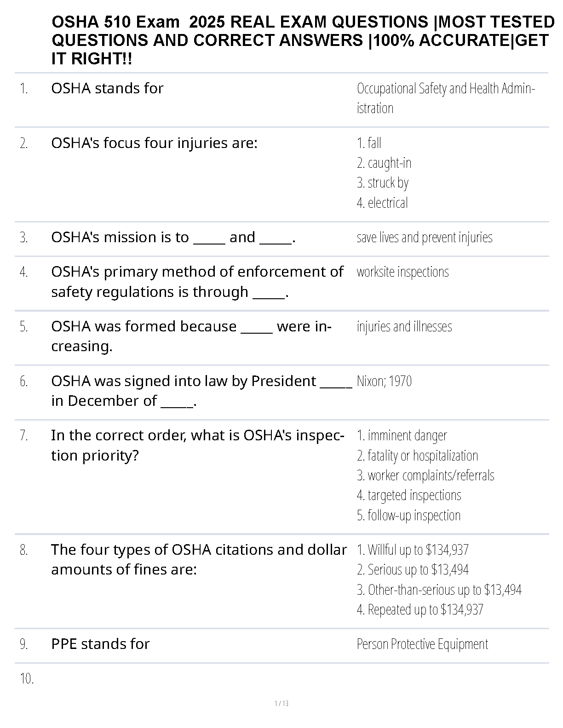Click the answer "Person Protective Equipment"
Image resolution: width=563 pixels, height=728 pixels.
tap(422, 644)
